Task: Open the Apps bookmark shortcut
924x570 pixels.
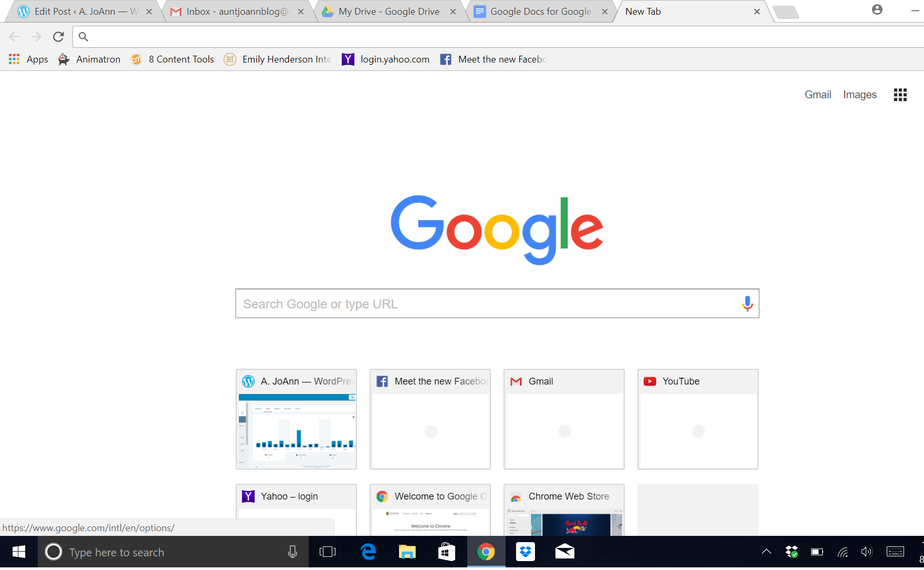Action: coord(28,59)
